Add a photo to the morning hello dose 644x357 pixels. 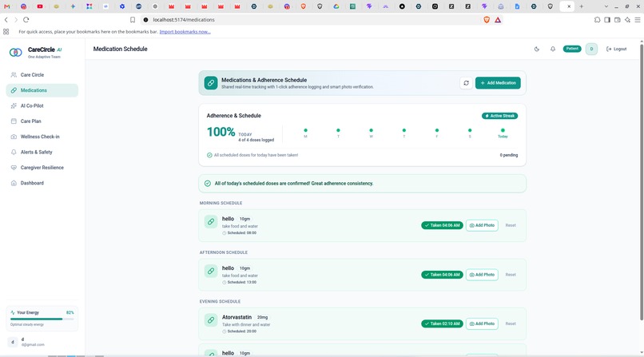482,225
